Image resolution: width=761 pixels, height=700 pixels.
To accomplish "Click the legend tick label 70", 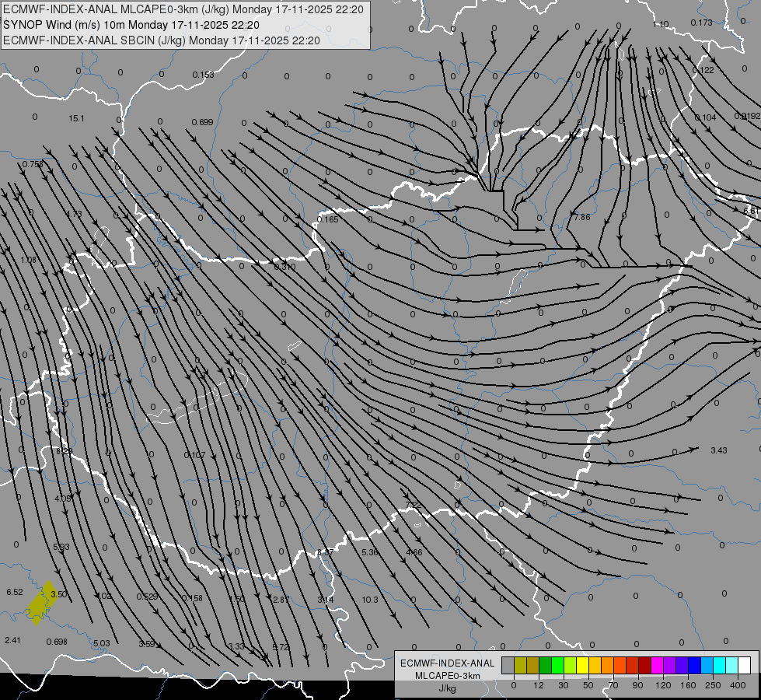I will click(613, 685).
